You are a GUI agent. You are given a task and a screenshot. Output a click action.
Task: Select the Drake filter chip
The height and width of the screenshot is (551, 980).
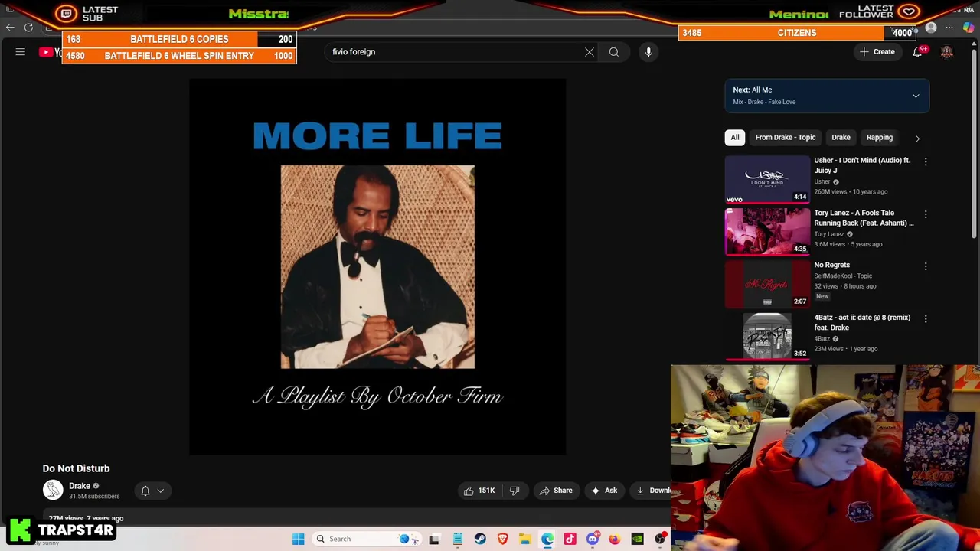pyautogui.click(x=841, y=138)
